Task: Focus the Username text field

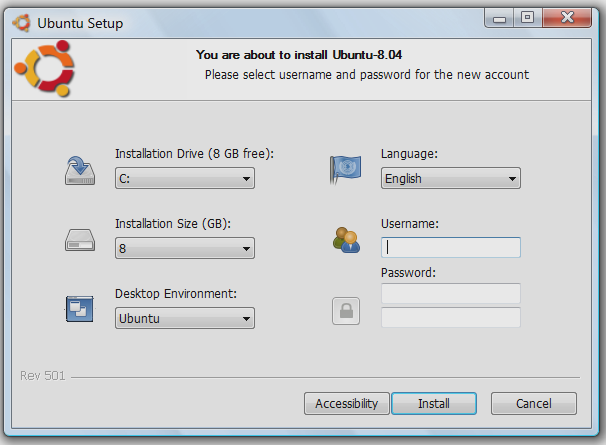Action: (451, 247)
